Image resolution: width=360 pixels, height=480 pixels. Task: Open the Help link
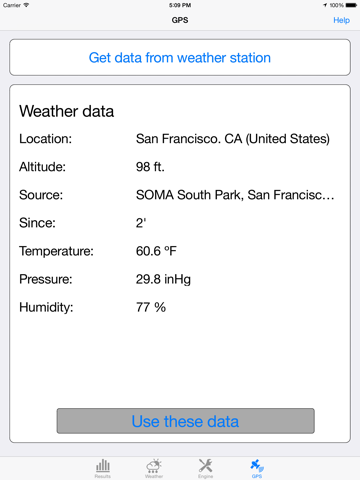pos(341,20)
